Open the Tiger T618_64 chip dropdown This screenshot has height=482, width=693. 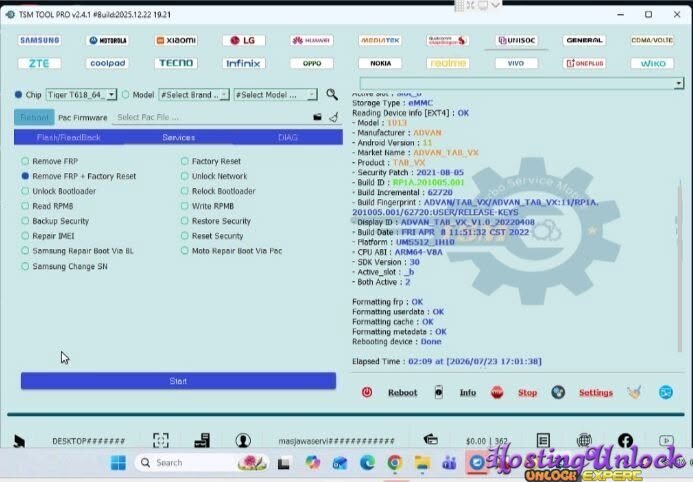[x=81, y=95]
